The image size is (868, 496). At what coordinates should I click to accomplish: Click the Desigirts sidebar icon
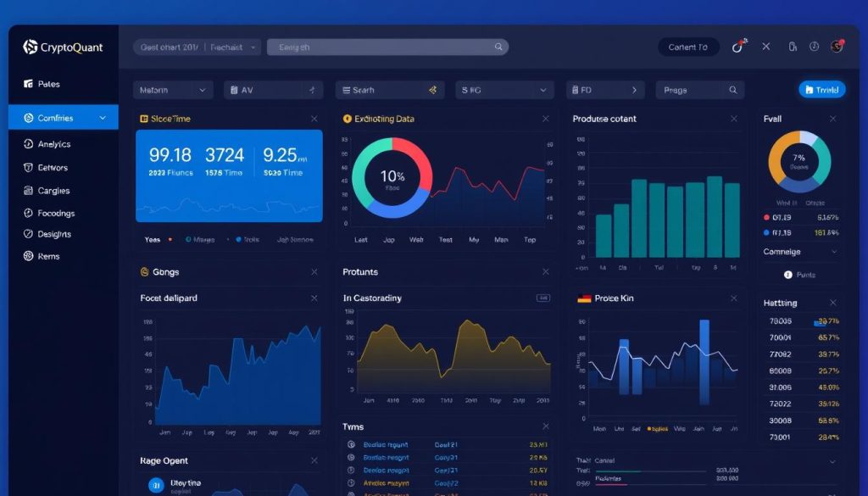tap(28, 234)
